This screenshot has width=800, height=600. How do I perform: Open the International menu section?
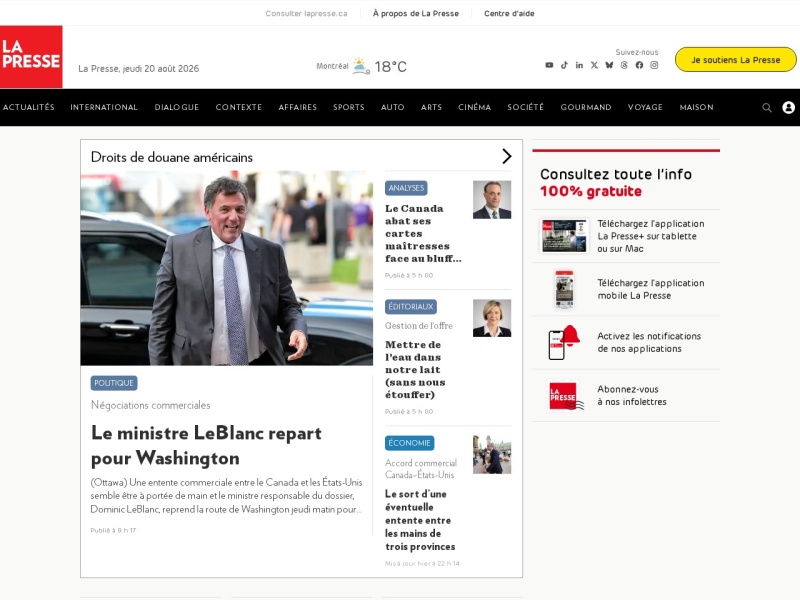pyautogui.click(x=104, y=107)
